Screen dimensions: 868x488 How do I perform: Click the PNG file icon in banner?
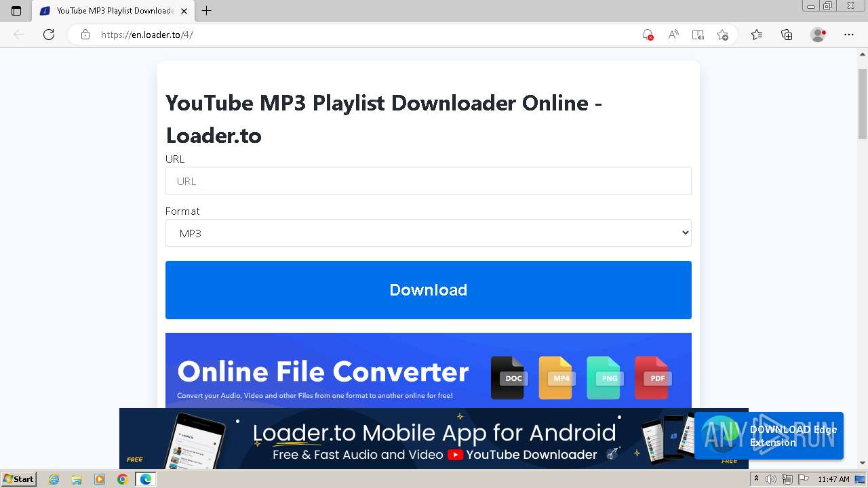pos(604,378)
